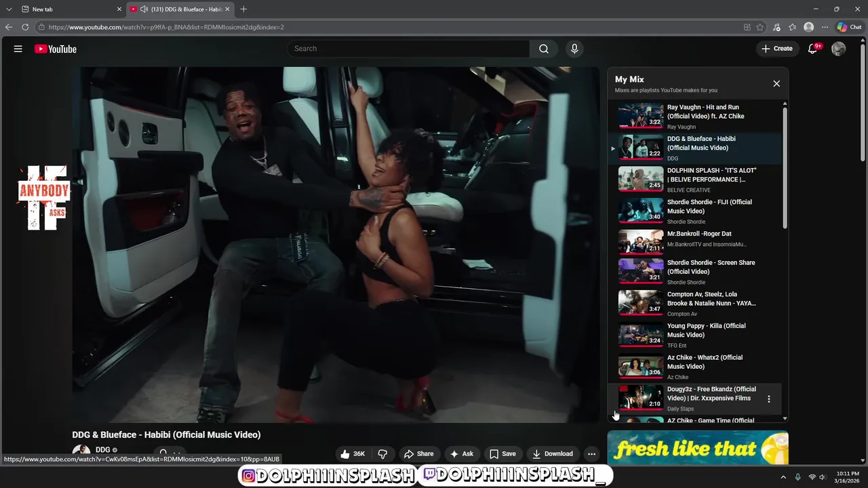
Task: Close the New tab tab
Action: coord(119,9)
